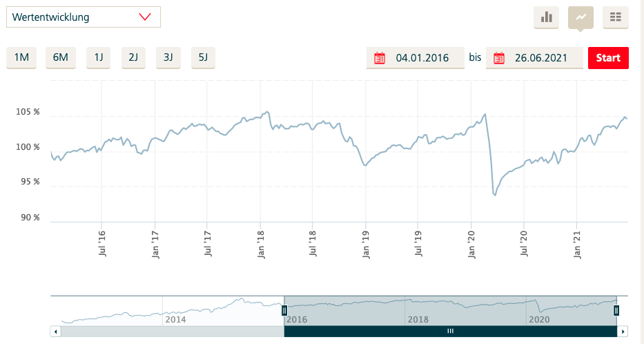
Task: Click the start date field 04.01.2016
Action: (x=421, y=58)
